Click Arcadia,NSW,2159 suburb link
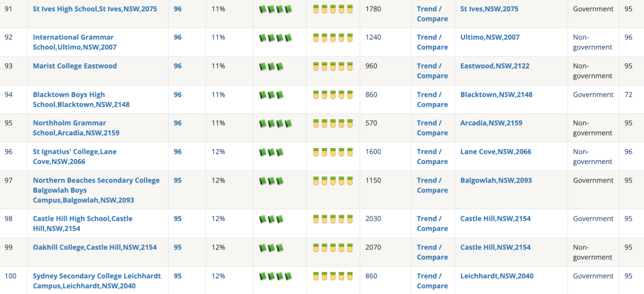Screen dimensions: 644x294 [491, 123]
